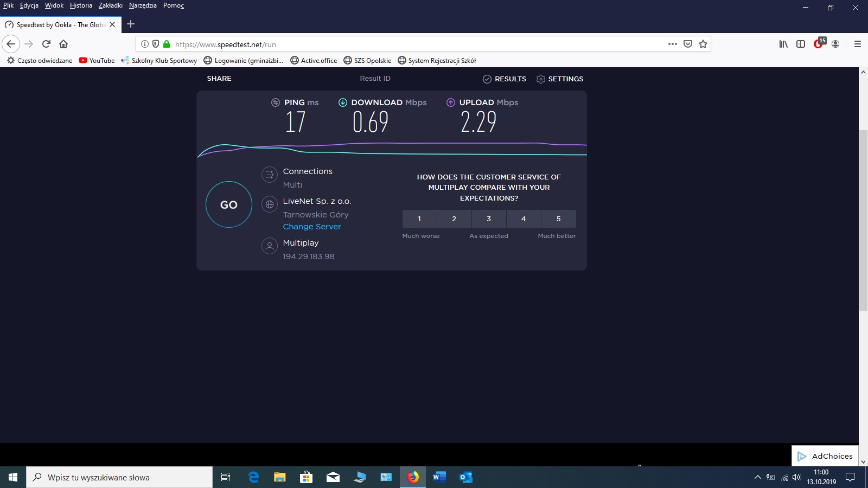Close the Speedtest by Ookla tab

pos(112,24)
